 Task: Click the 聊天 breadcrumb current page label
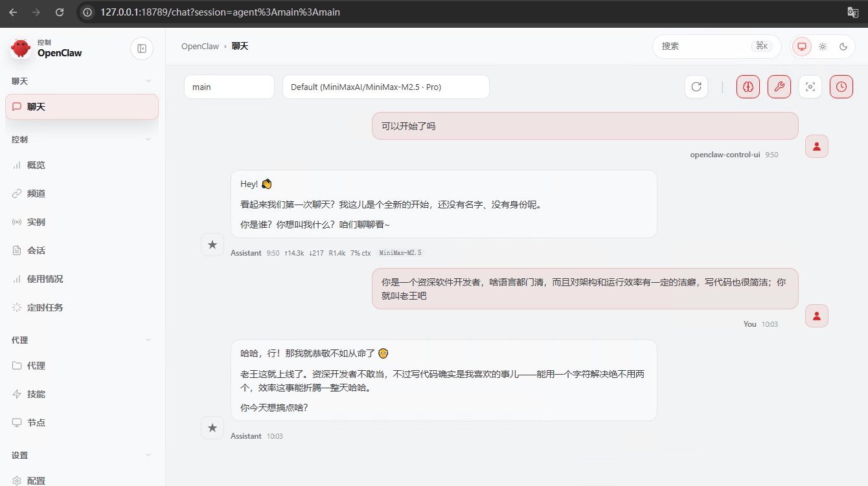coord(240,47)
